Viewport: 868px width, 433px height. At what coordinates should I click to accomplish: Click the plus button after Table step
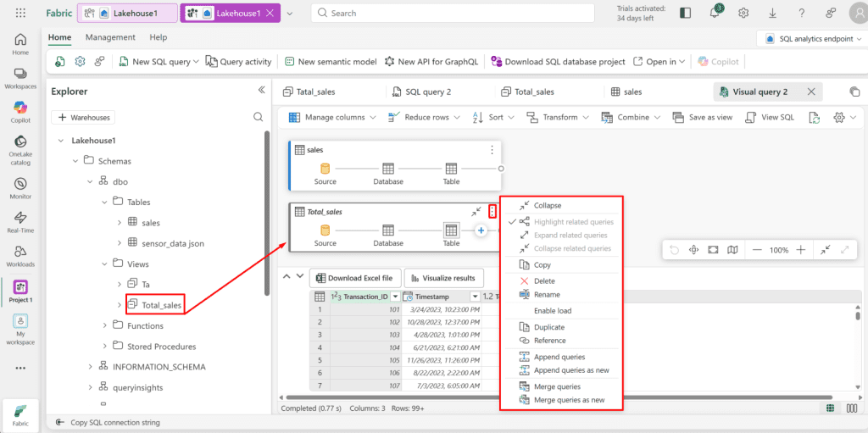481,230
